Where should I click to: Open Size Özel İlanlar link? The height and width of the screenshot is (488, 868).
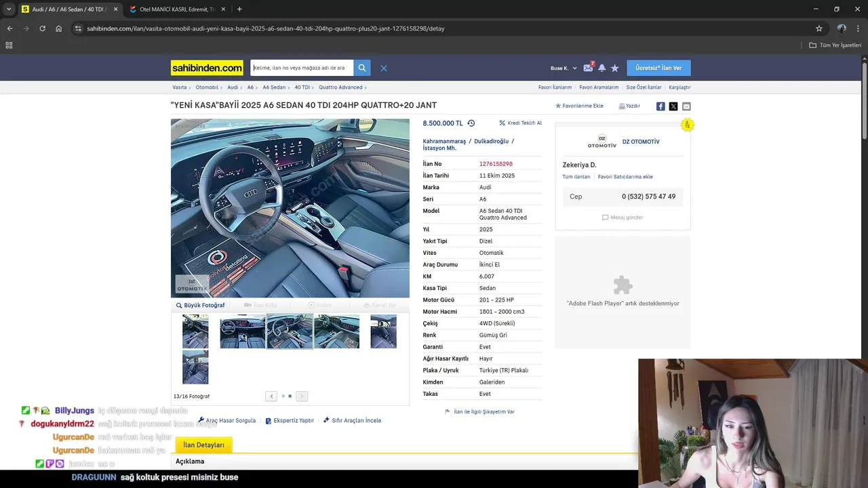coord(644,87)
